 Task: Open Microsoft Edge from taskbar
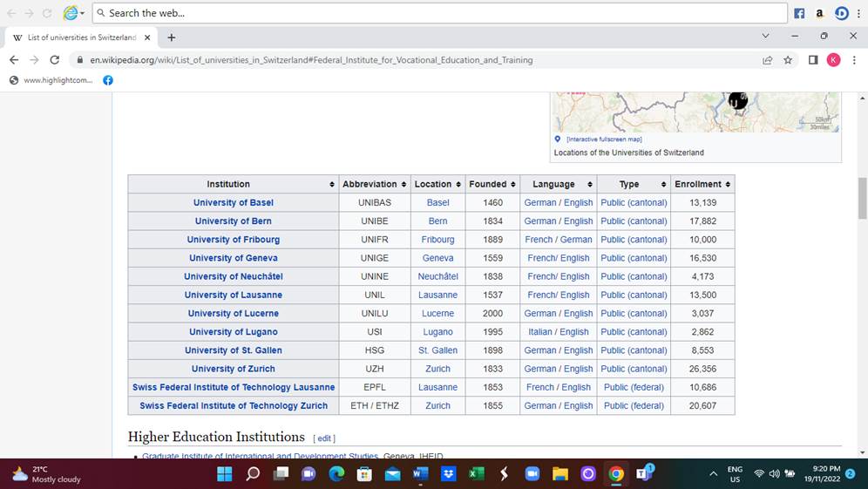tap(336, 474)
